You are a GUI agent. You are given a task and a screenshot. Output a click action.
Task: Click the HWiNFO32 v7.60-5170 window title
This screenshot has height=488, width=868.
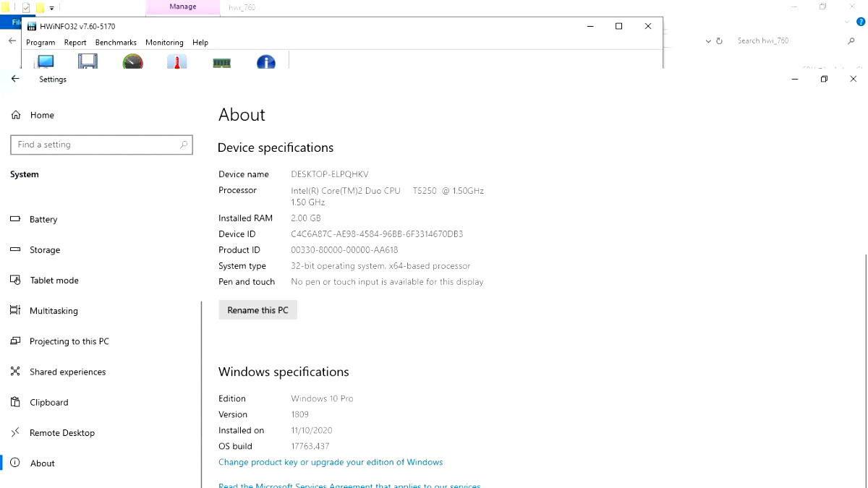pos(77,27)
